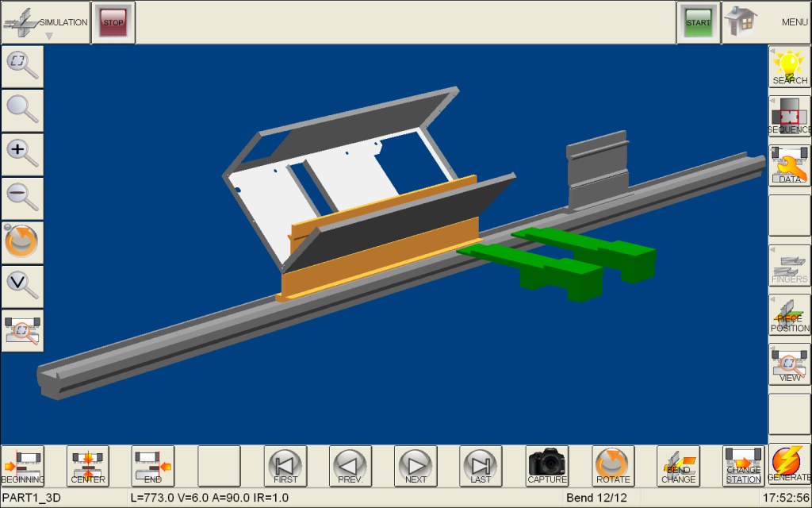Align part to CENTER position
The width and height of the screenshot is (812, 508).
point(88,466)
